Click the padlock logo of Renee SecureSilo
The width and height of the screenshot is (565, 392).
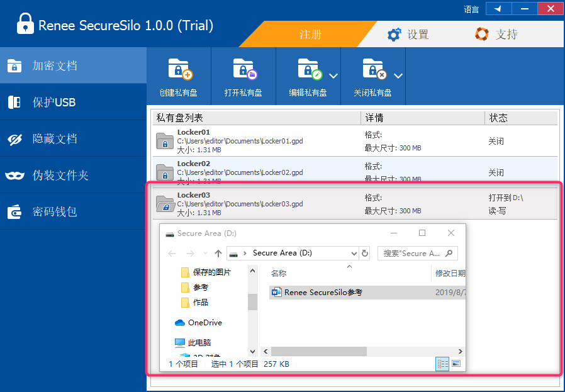(x=25, y=24)
